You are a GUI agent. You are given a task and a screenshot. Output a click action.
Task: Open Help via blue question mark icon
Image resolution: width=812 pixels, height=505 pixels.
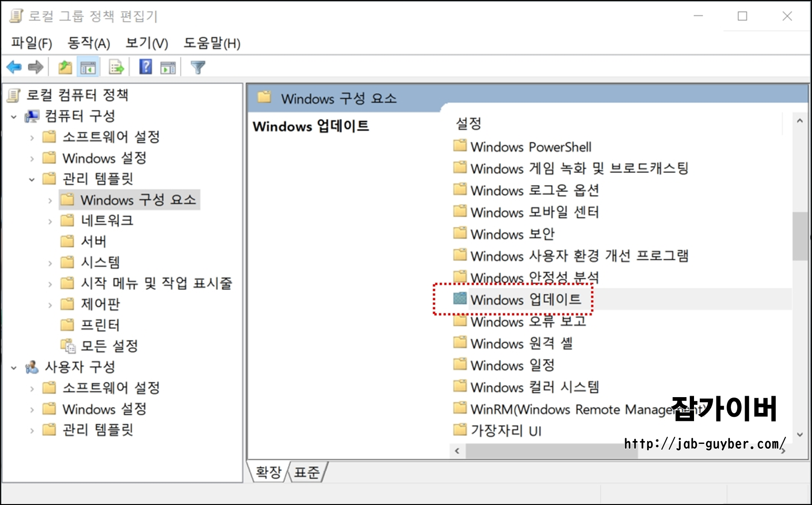point(146,67)
